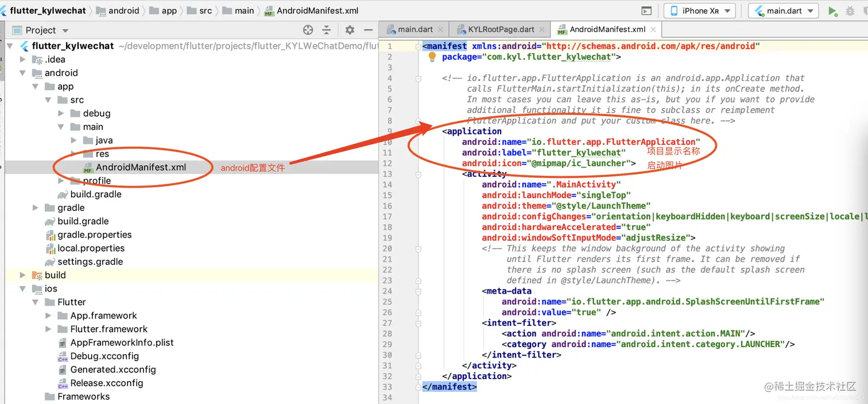Collapse the android folder arrow
Image resolution: width=868 pixels, height=404 pixels.
point(23,73)
